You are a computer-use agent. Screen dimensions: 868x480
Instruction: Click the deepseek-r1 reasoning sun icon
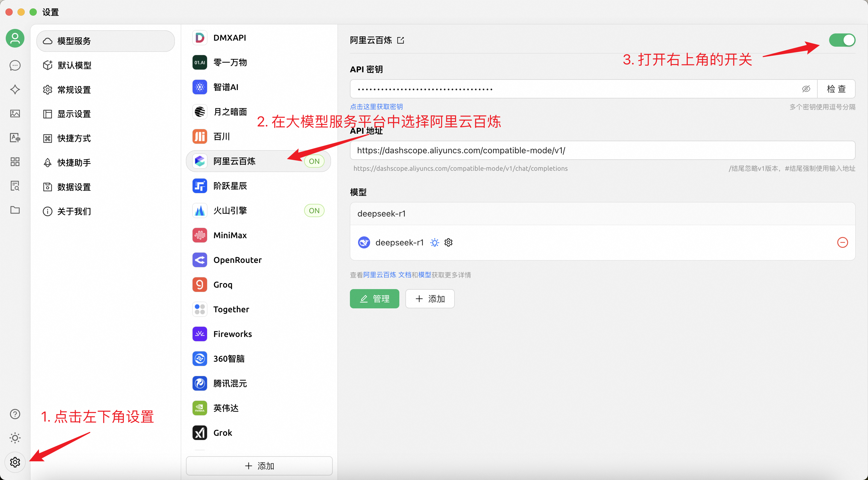coord(435,242)
